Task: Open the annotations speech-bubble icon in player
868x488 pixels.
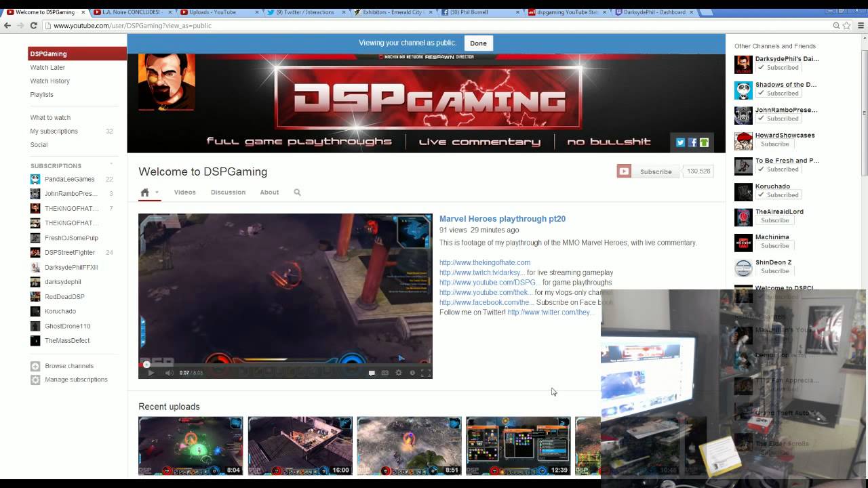Action: 372,373
